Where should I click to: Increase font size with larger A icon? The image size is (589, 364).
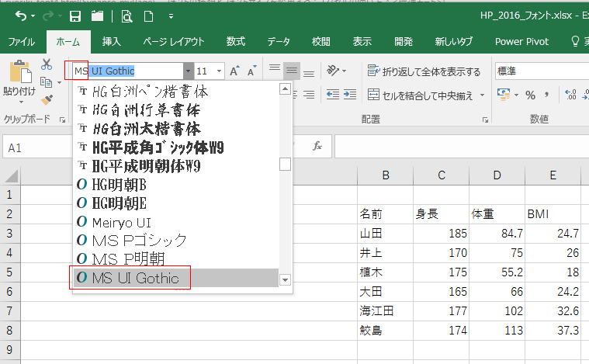point(234,71)
